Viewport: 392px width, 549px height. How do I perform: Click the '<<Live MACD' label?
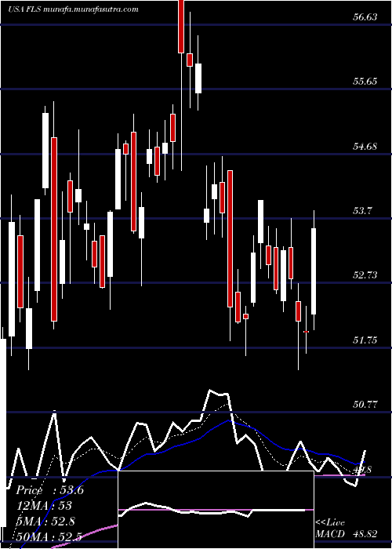tap(330, 529)
